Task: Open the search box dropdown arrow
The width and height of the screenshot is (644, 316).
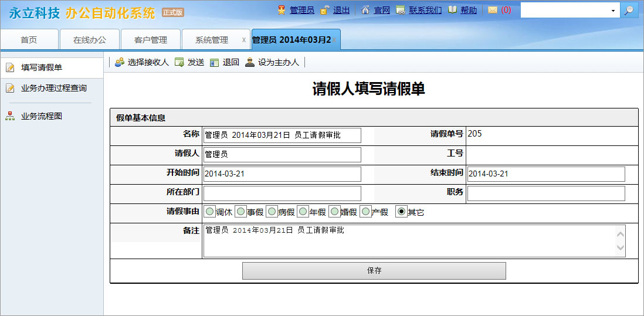Action: coord(613,11)
